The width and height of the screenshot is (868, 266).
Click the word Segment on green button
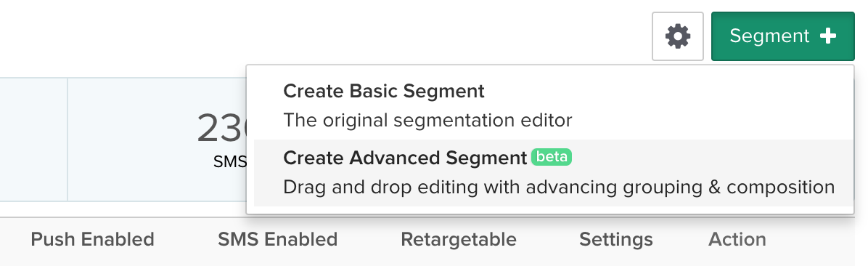click(x=769, y=36)
